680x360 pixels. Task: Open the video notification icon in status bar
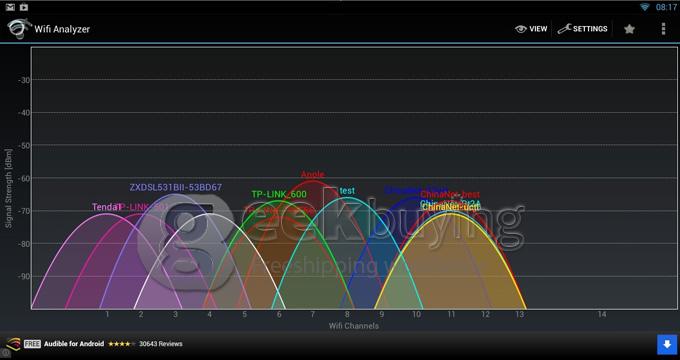pyautogui.click(x=24, y=7)
